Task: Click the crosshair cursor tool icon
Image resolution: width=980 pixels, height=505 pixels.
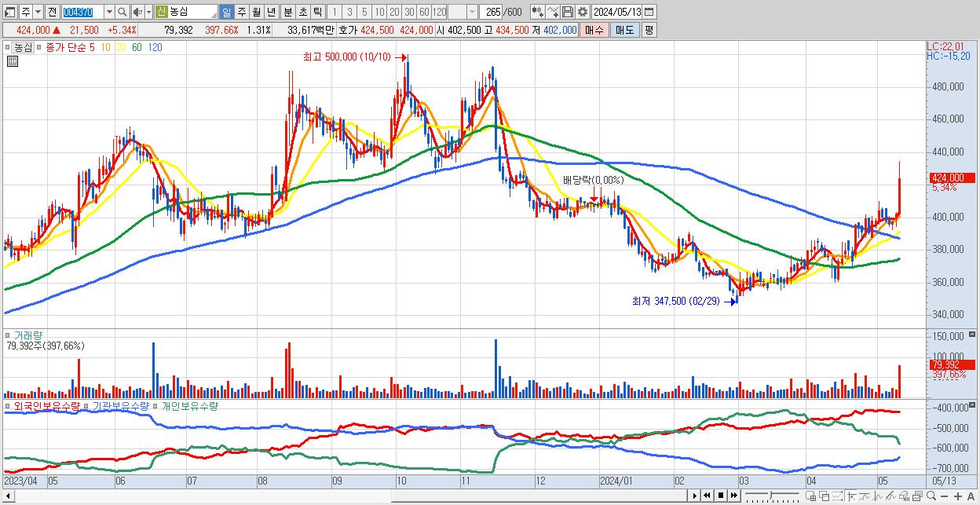Action: [x=851, y=496]
